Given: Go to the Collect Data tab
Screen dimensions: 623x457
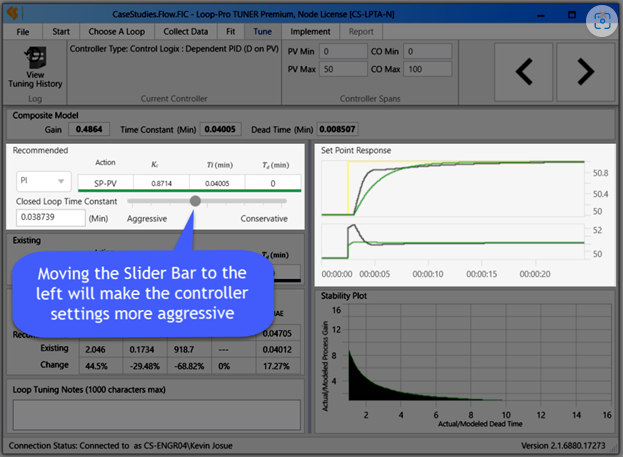Looking at the screenshot, I should click(x=186, y=32).
